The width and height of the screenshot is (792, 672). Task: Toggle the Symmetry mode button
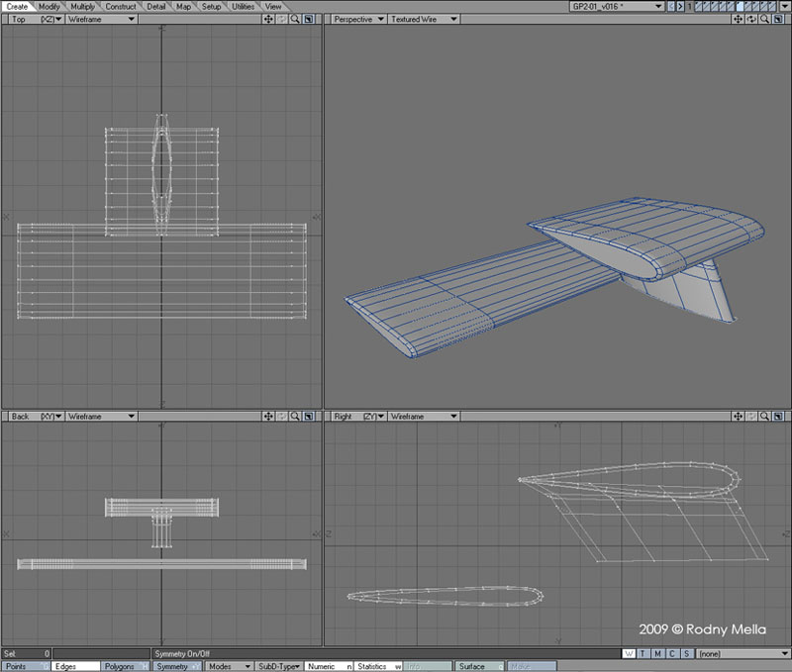[x=178, y=666]
